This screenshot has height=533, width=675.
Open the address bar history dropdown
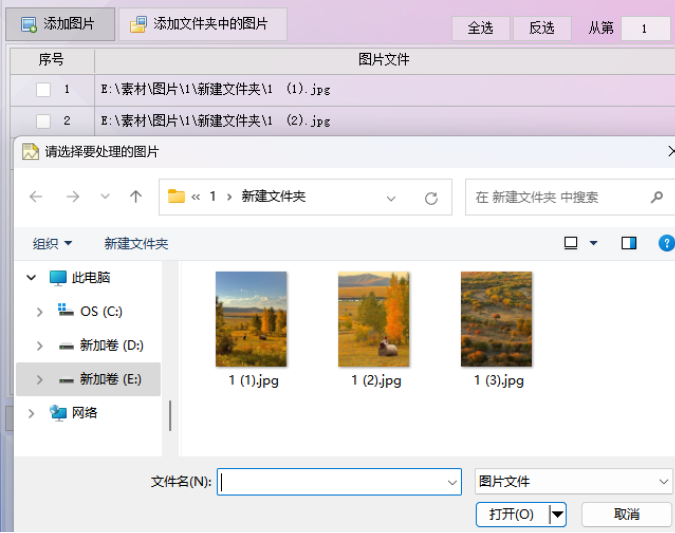coord(391,198)
